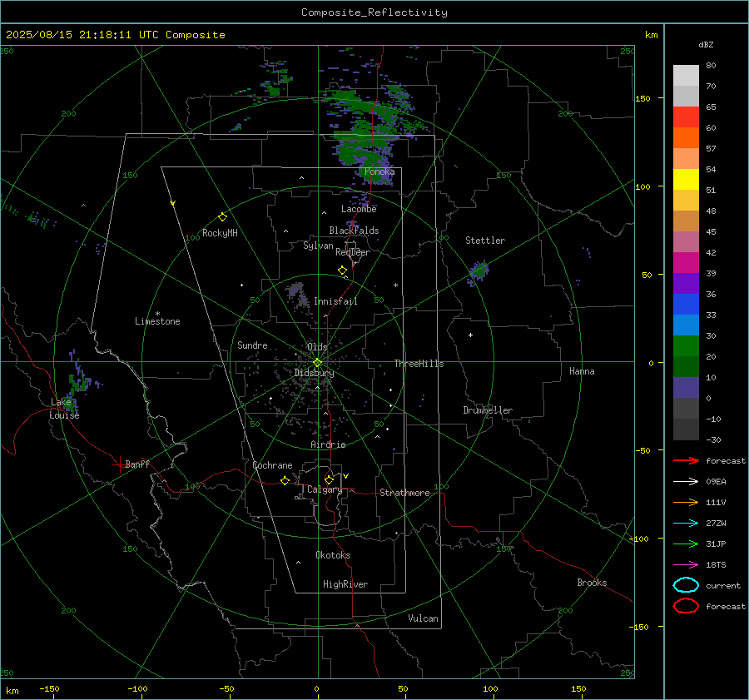Click the yellow V marker northwest of RockyMH

click(x=173, y=203)
